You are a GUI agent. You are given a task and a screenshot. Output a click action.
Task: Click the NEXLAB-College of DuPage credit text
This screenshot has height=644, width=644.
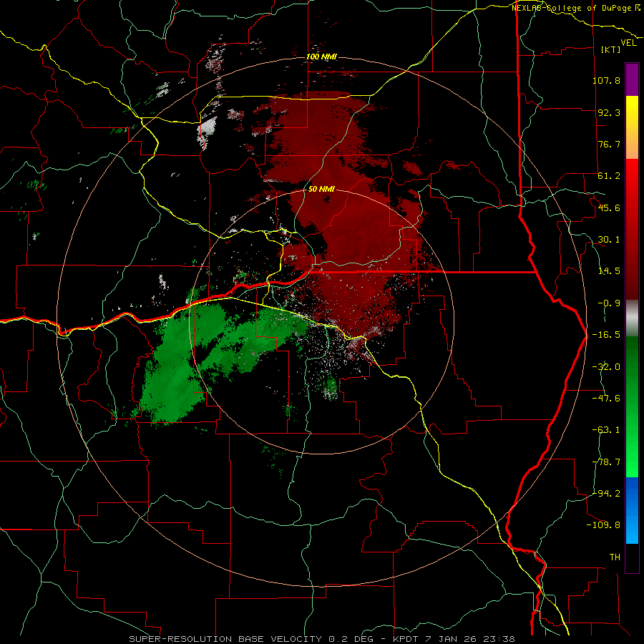tap(575, 8)
